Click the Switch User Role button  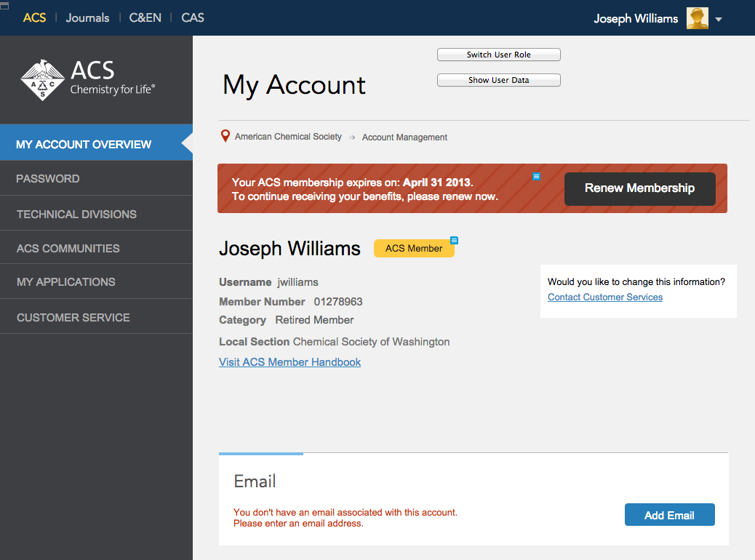pyautogui.click(x=499, y=55)
